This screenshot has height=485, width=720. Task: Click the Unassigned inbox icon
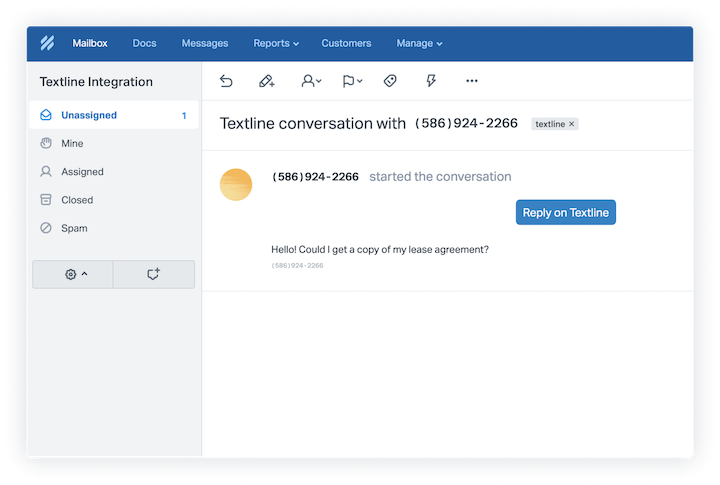coord(46,115)
